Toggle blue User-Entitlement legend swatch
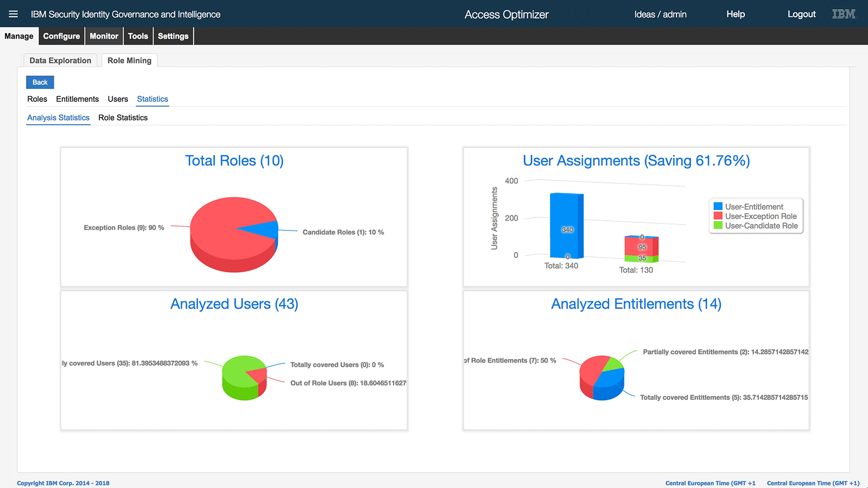The width and height of the screenshot is (868, 488). click(718, 207)
